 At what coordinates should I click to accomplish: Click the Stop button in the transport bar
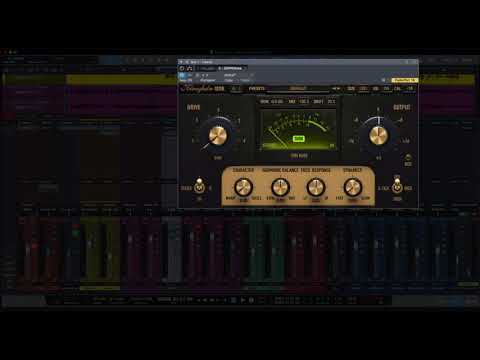(234, 300)
